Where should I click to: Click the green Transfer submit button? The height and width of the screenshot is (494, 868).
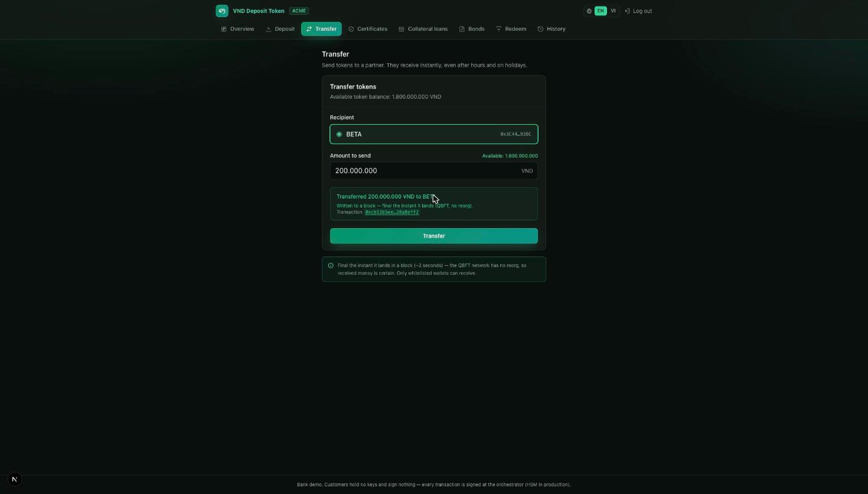tap(434, 236)
